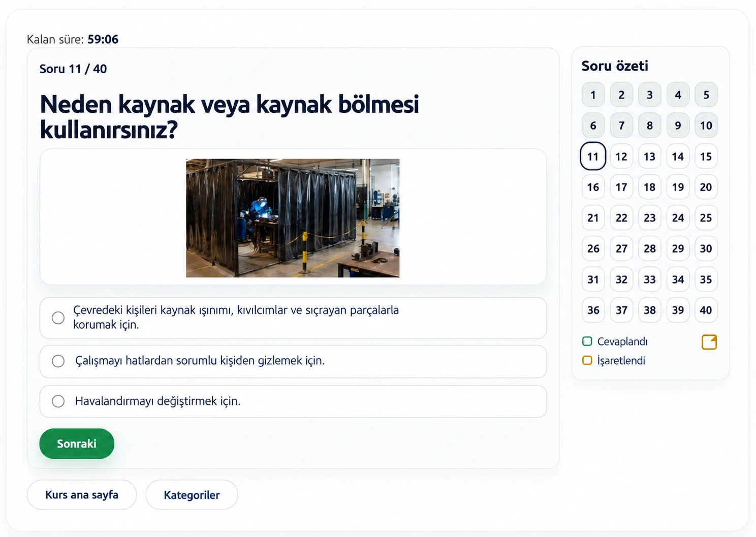The height and width of the screenshot is (537, 756).
Task: Navigate to question 5
Action: coord(706,94)
